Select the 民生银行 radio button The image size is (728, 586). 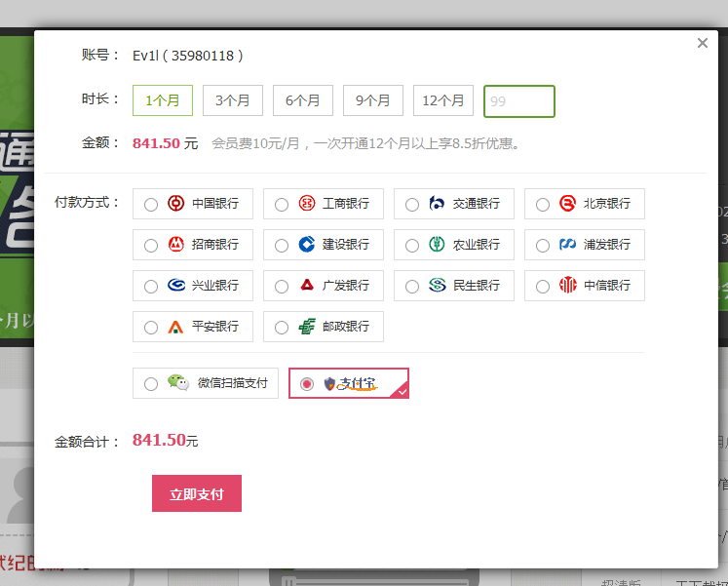412,286
